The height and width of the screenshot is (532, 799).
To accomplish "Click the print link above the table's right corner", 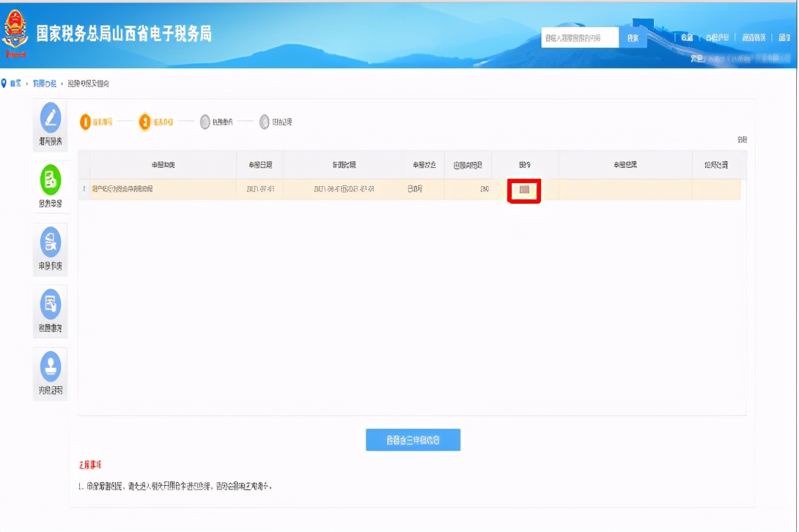I will [742, 141].
